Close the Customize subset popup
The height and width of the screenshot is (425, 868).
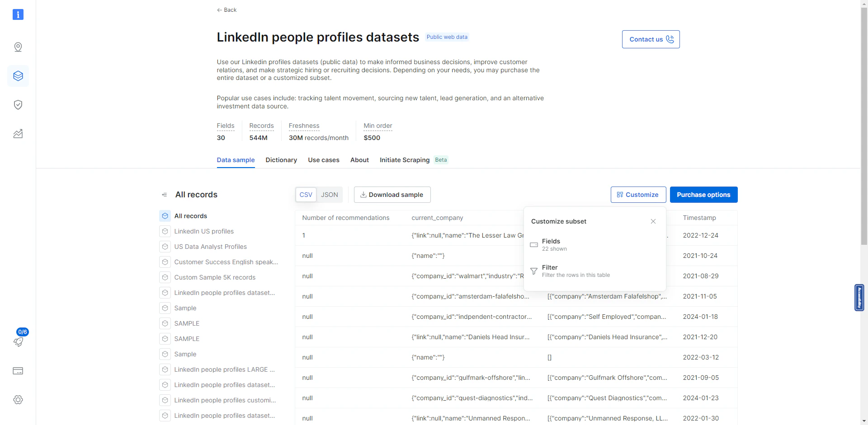pyautogui.click(x=653, y=221)
